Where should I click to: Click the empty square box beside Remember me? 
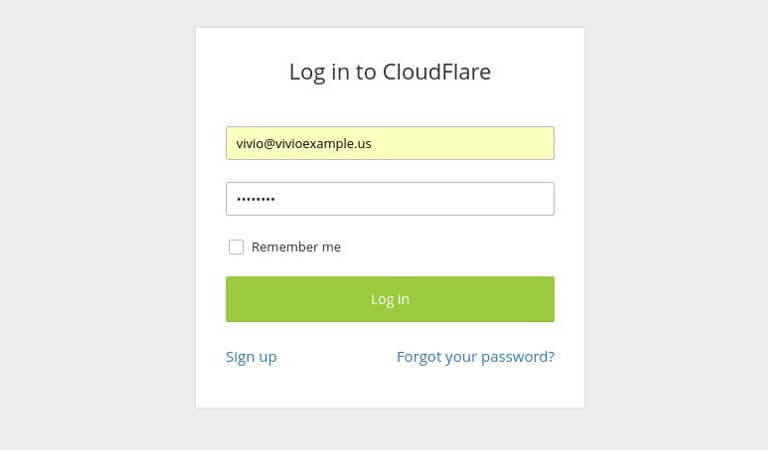pos(236,247)
